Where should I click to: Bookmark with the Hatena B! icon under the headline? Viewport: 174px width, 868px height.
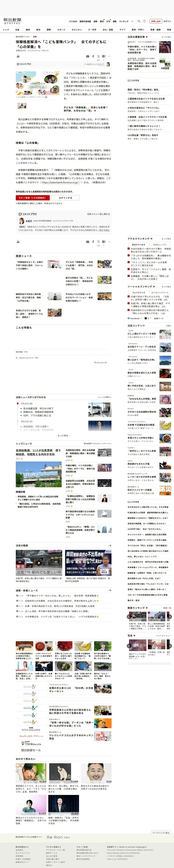click(x=104, y=56)
